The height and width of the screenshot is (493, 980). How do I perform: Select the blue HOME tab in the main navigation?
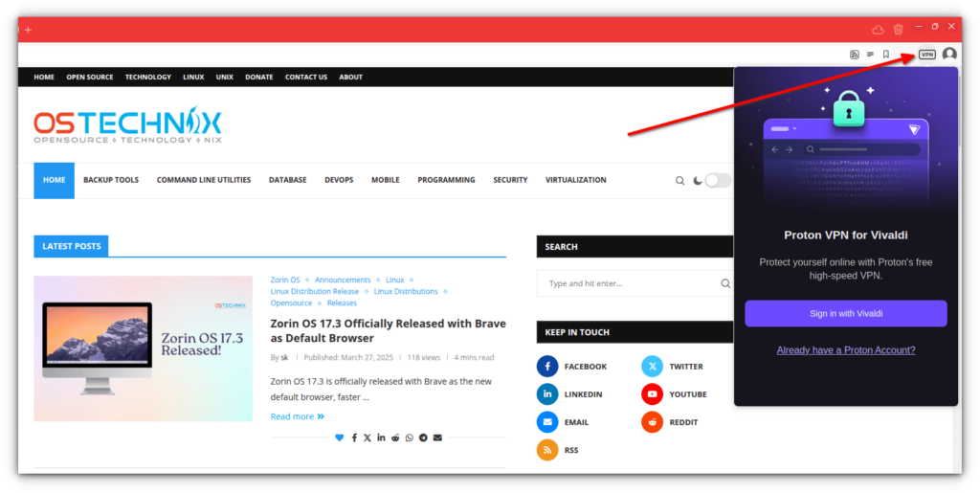(54, 181)
